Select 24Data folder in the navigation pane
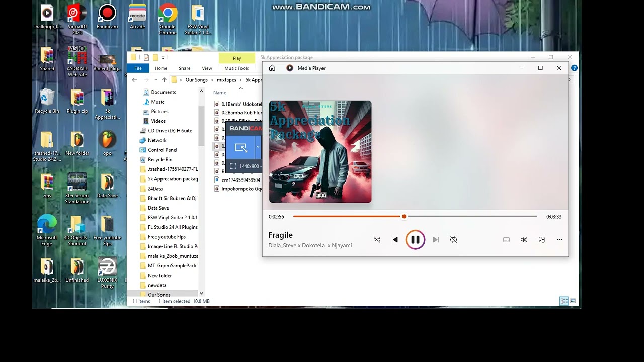Image resolution: width=644 pixels, height=362 pixels. [155, 189]
